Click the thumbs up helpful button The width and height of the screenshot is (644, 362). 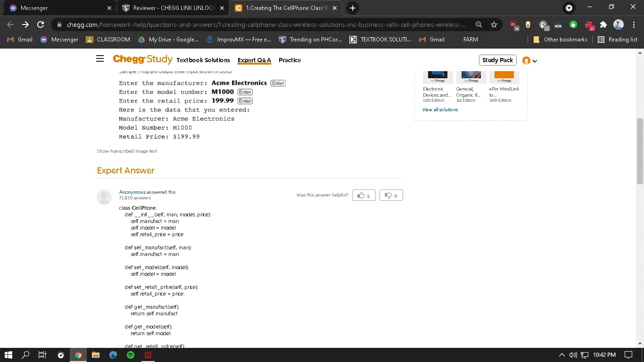pos(363,195)
